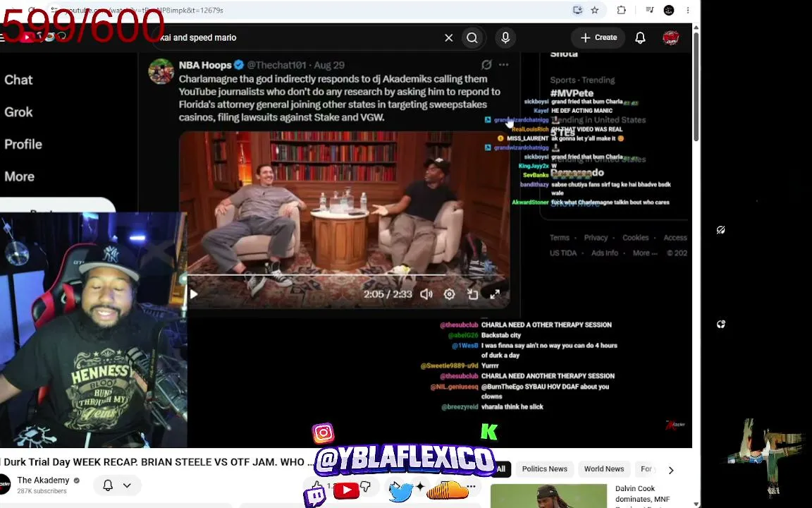Open the Ads info footer link
Viewport: 812px width, 508px height.
click(604, 253)
